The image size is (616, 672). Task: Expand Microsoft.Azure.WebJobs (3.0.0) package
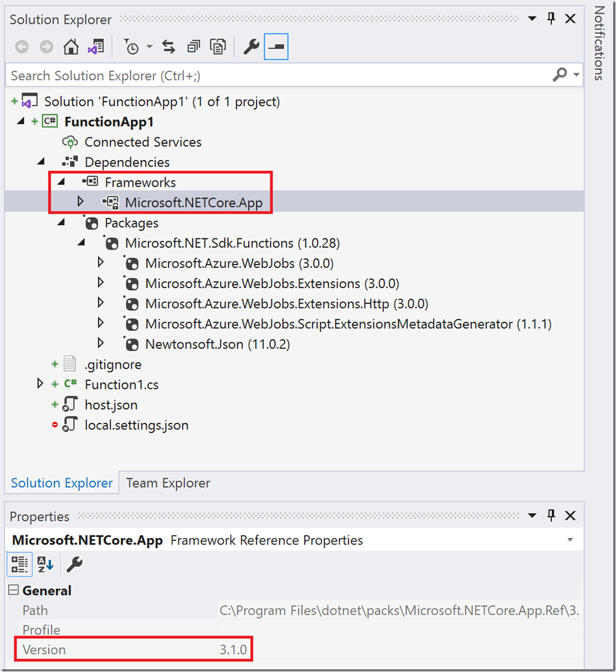pos(101,262)
